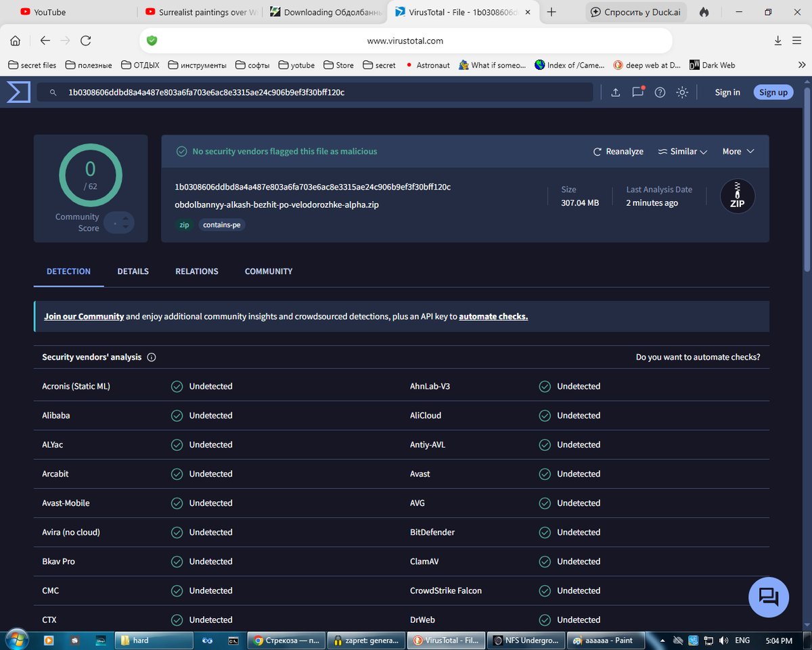Click the VirusTotal logo icon
812x650 pixels.
coord(18,92)
